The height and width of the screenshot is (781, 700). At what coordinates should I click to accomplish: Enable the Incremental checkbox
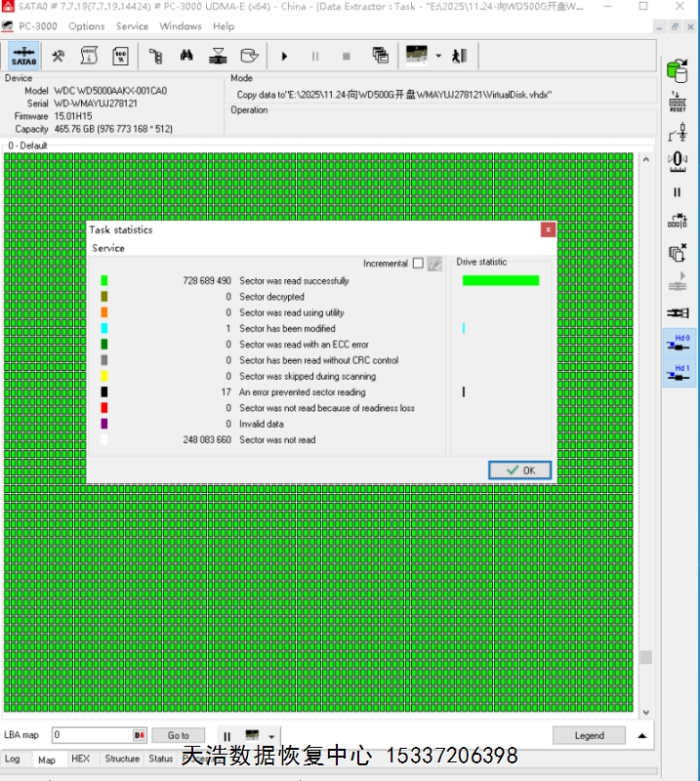418,264
